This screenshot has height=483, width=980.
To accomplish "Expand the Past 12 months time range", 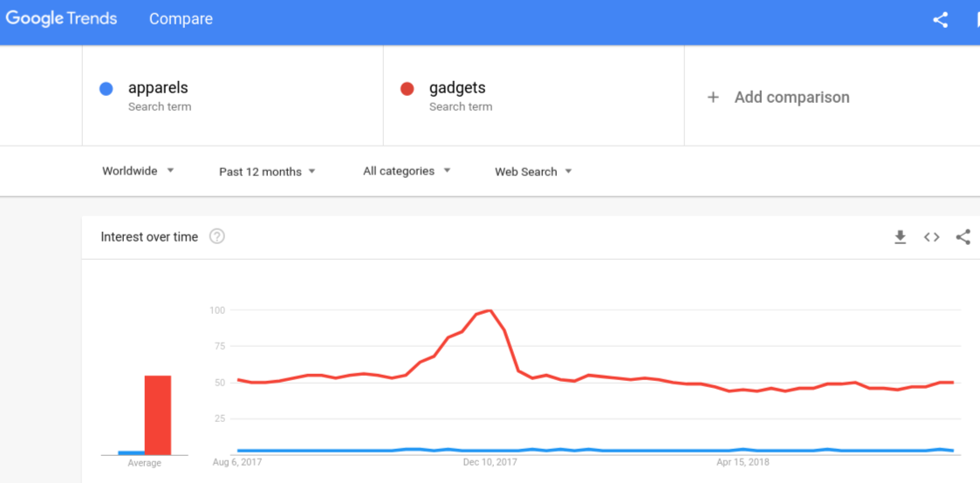I will point(268,172).
